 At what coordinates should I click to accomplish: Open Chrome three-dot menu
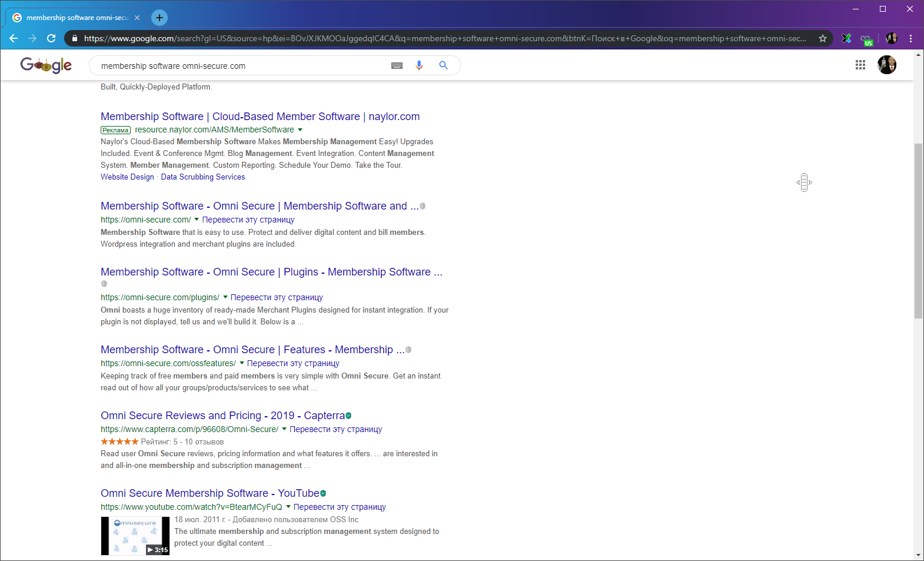910,38
